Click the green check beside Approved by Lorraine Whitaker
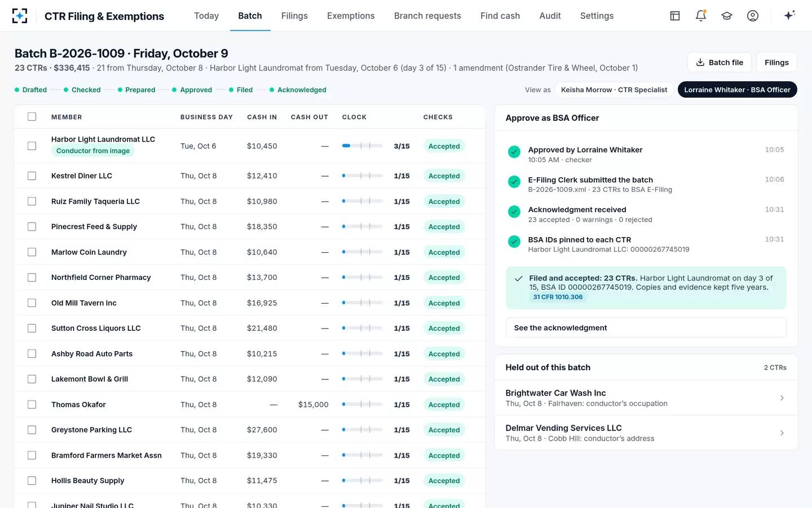This screenshot has height=508, width=812. 514,152
